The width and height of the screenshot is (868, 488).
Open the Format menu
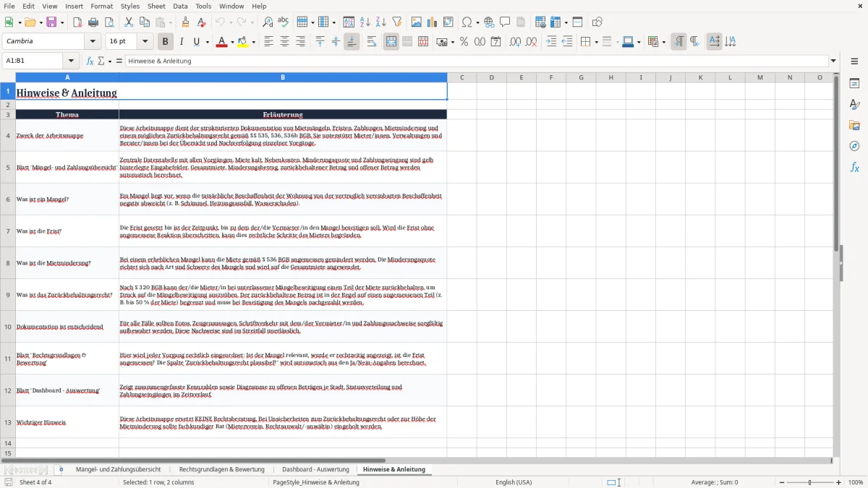click(x=101, y=6)
